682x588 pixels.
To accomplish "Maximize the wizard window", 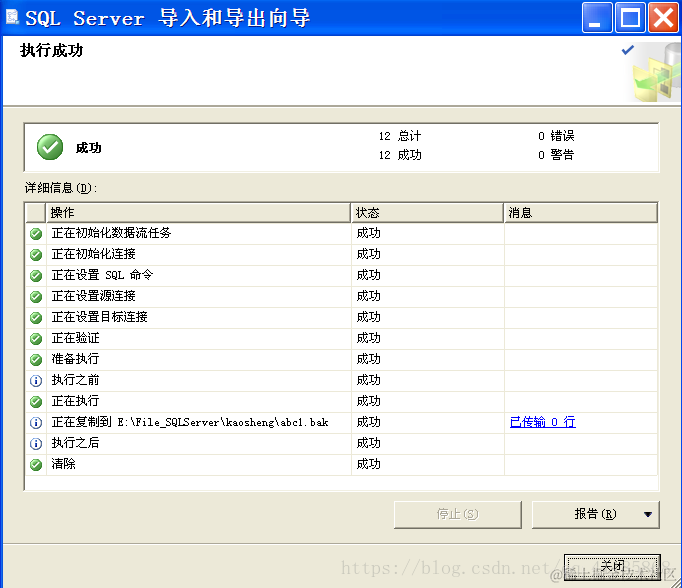I will [x=630, y=17].
